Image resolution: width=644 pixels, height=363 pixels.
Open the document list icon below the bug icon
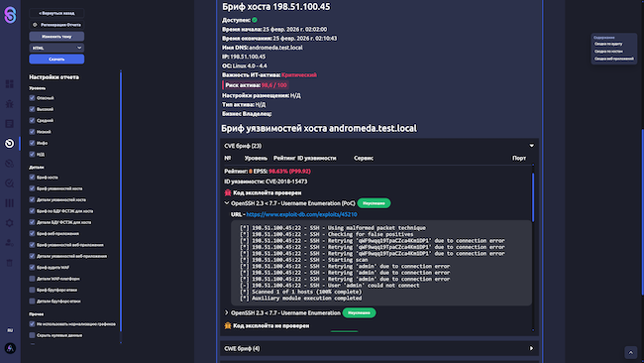(10, 124)
